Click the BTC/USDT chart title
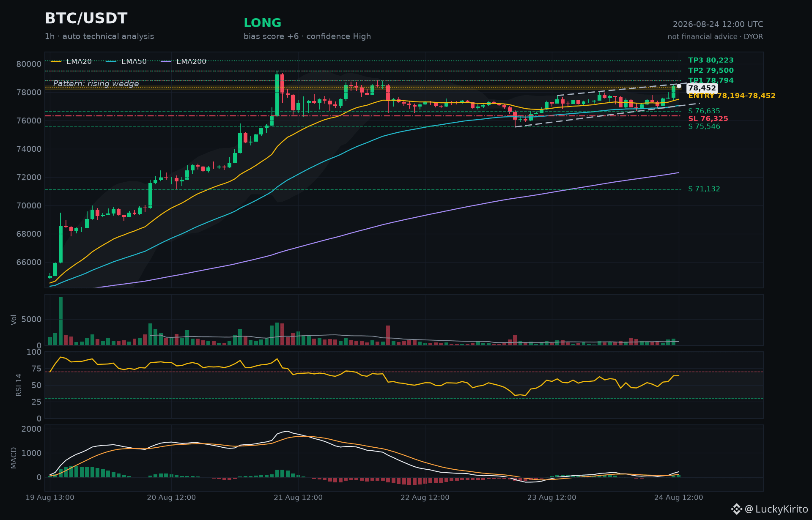Viewport: 812px width, 520px height. [x=86, y=18]
